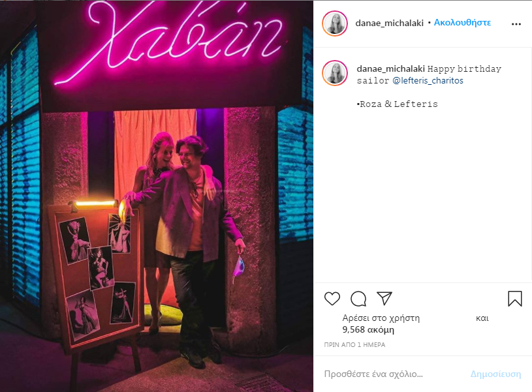Image resolution: width=532 pixels, height=392 pixels.
Task: Follow the account via Ακολουθήστε
Action: click(462, 23)
